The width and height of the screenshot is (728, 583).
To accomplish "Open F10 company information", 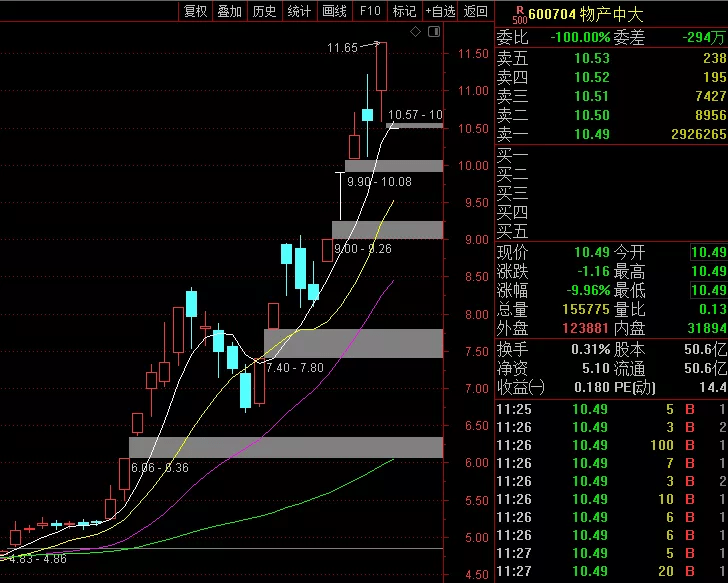I will click(x=370, y=11).
